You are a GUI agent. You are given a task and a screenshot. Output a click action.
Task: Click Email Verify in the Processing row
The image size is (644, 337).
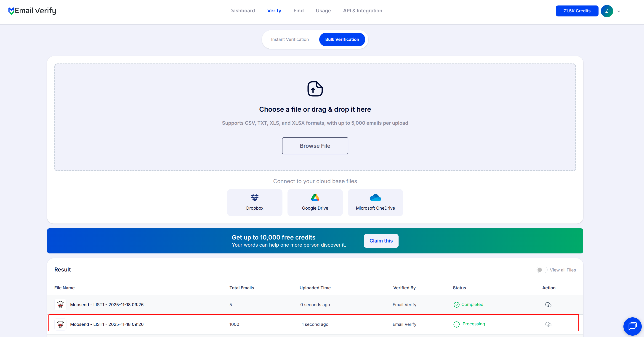coord(404,324)
